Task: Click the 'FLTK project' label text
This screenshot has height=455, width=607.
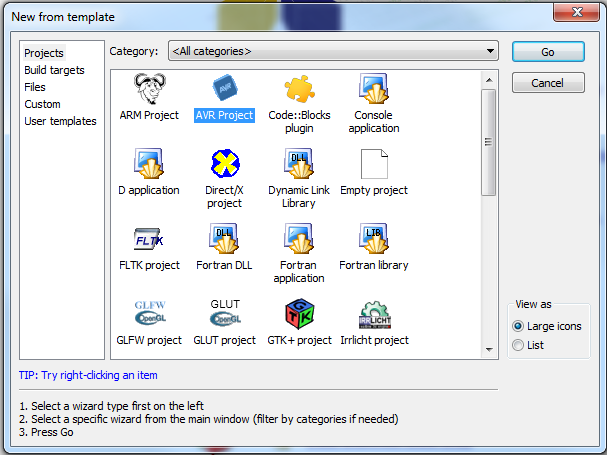Action: point(149,265)
